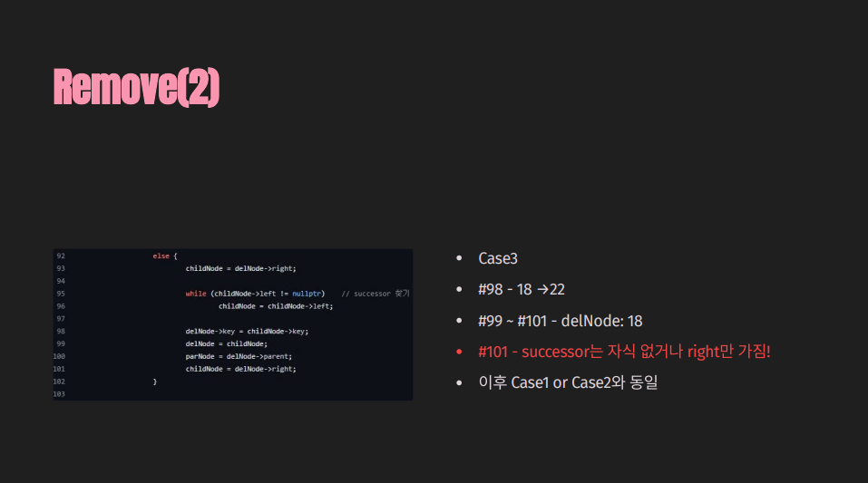The image size is (868, 483).
Task: Click code line 'delNode = childNode;'
Action: (x=227, y=344)
